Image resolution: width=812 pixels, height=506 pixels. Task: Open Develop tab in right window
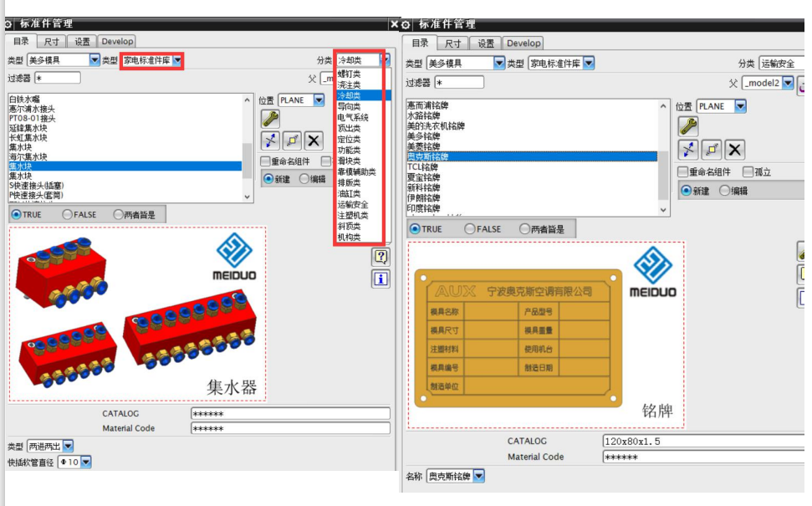point(523,43)
